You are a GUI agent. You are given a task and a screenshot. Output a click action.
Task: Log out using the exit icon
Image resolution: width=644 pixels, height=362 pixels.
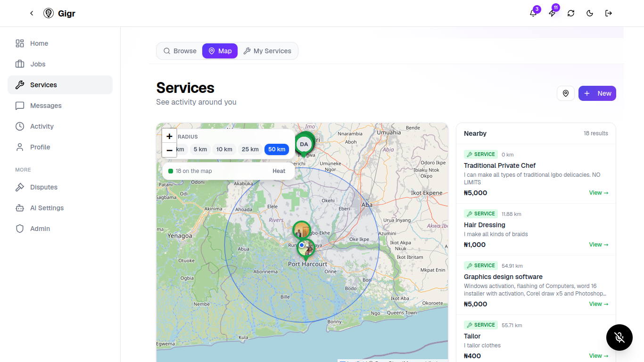609,13
